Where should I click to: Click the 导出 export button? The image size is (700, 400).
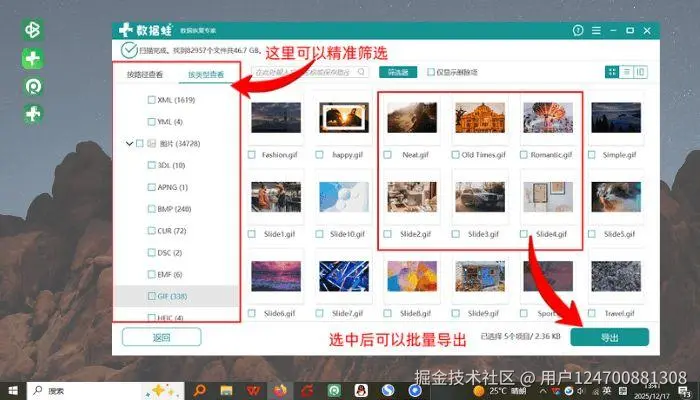pos(609,337)
